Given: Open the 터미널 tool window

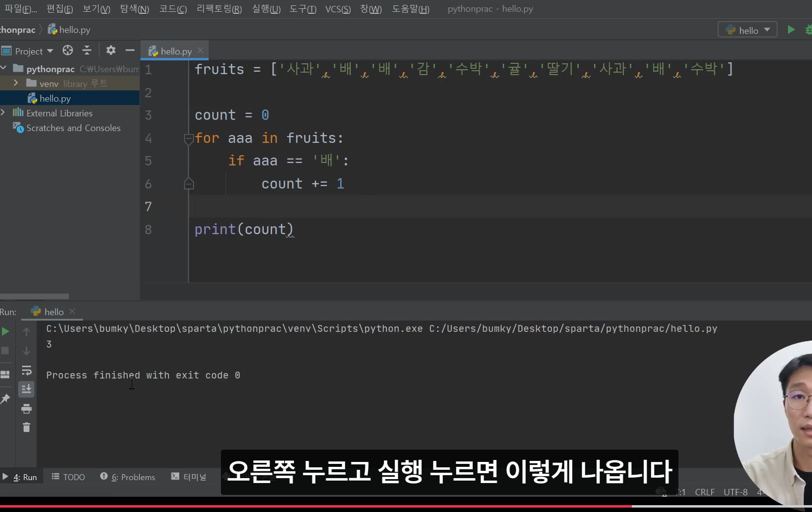Looking at the screenshot, I should coord(189,477).
